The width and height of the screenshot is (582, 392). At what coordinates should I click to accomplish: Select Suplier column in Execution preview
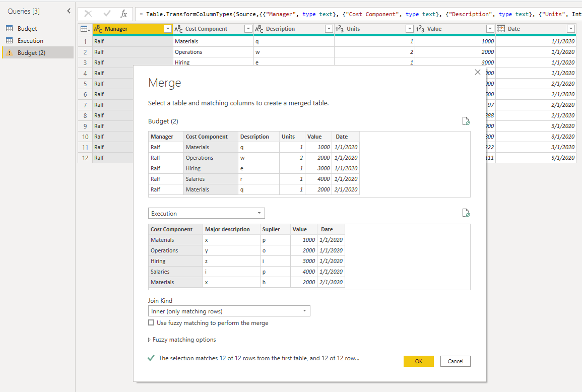point(275,229)
